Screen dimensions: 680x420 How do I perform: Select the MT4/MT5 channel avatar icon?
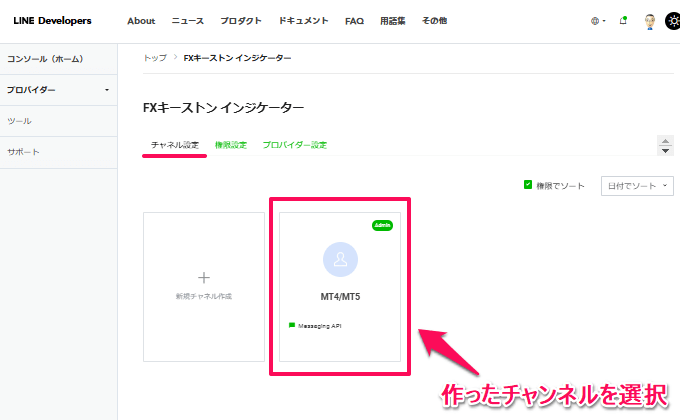[340, 259]
